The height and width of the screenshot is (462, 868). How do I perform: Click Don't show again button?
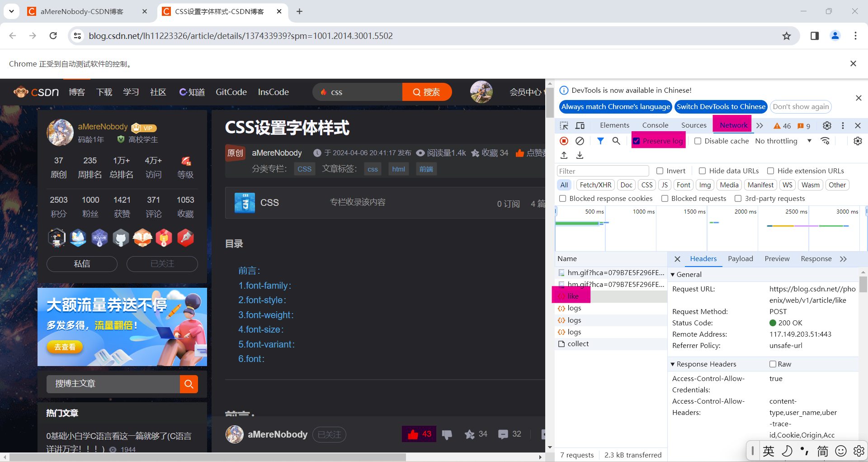tap(801, 107)
